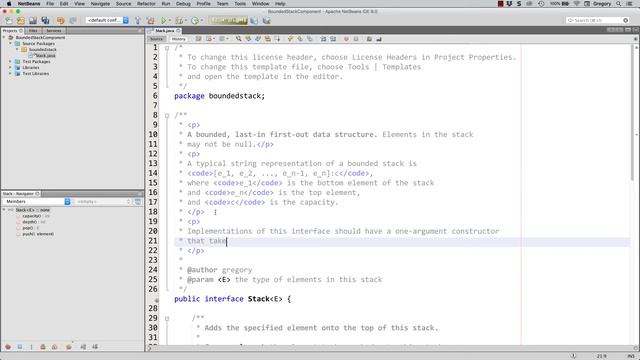Click the Build Project hammer icon

[138, 20]
